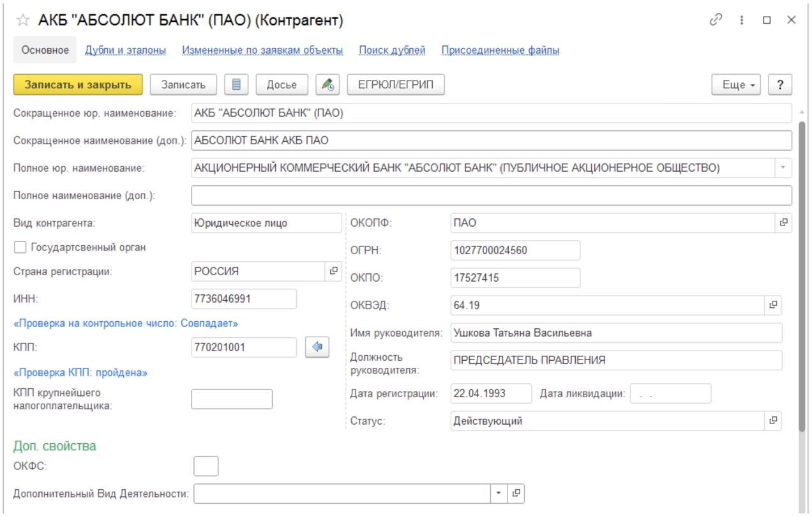This screenshot has width=812, height=516.
Task: Click the ИНН field
Action: pyautogui.click(x=244, y=298)
